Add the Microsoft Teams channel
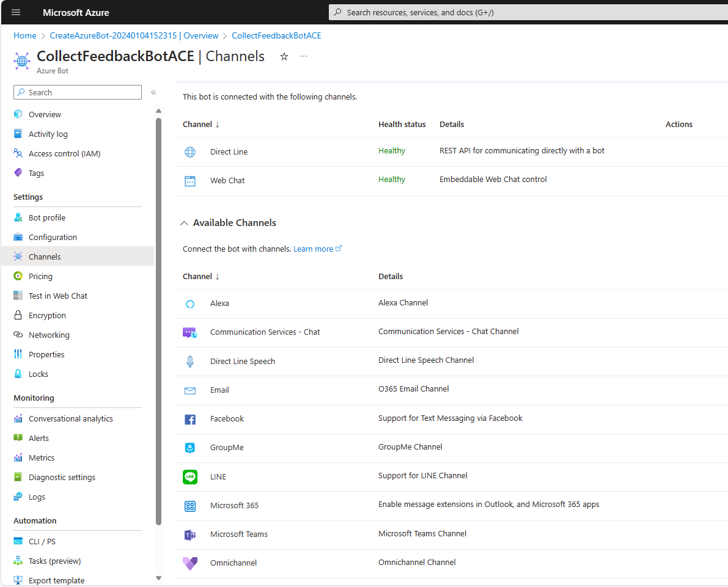The image size is (728, 587). tap(238, 534)
